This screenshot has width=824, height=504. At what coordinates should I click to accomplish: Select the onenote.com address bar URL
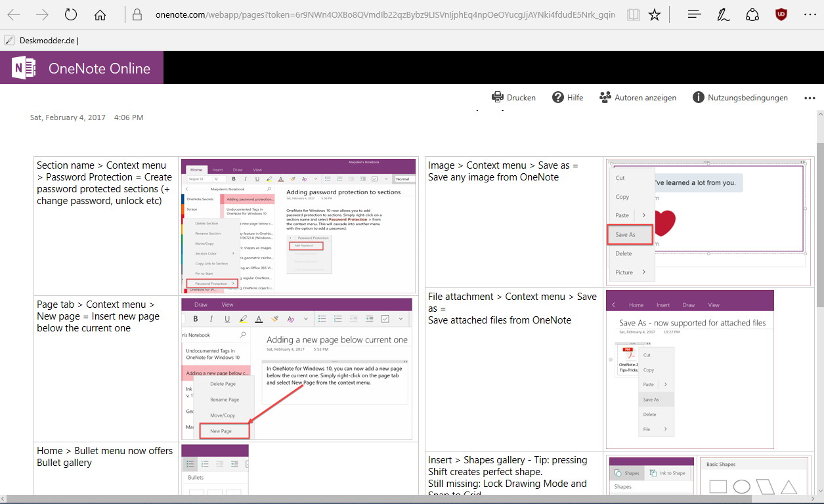(385, 14)
